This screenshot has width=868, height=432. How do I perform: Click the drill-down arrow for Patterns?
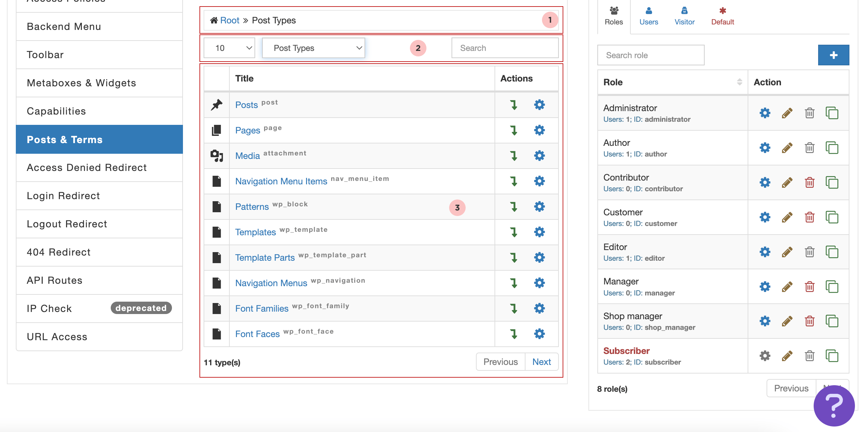tap(514, 206)
